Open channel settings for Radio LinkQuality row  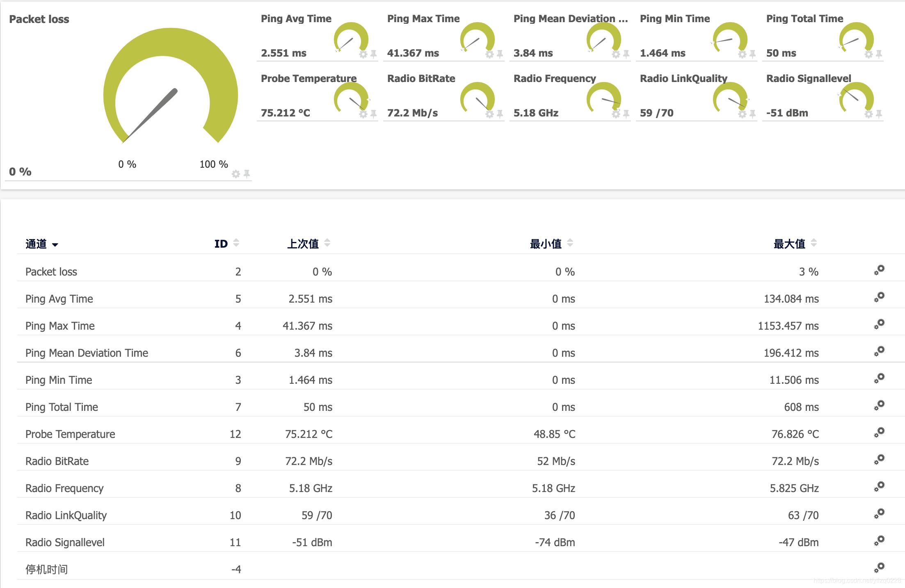879,513
